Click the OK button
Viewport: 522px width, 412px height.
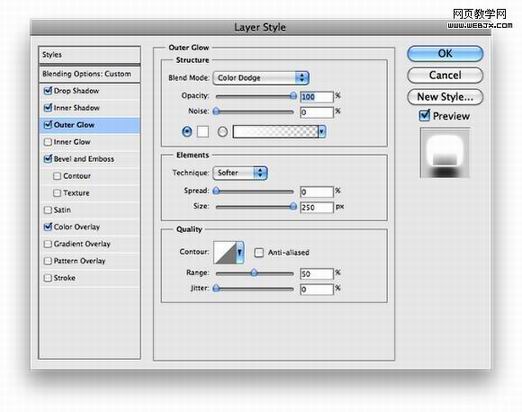click(445, 54)
